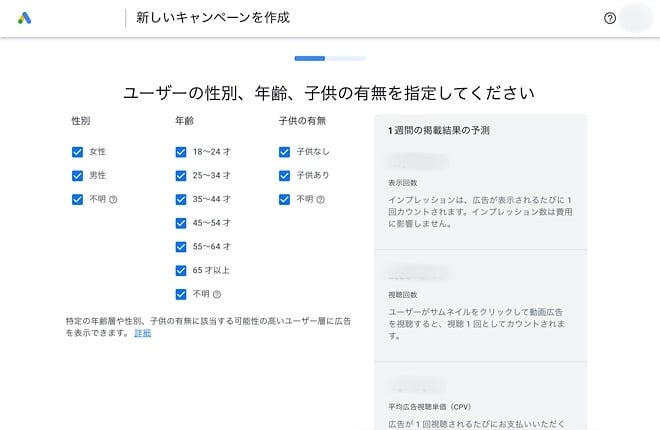Screen dimensions: 660x430
Task: Uncheck the 子供なし checkbox
Action: (285, 152)
